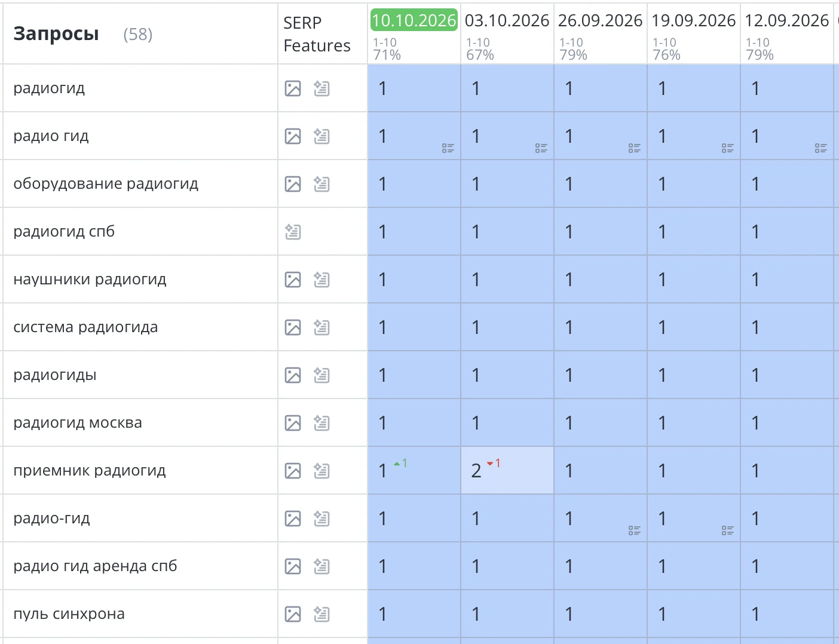This screenshot has height=644, width=839.
Task: Click the image SERP icon for радио гид
Action: 293,136
